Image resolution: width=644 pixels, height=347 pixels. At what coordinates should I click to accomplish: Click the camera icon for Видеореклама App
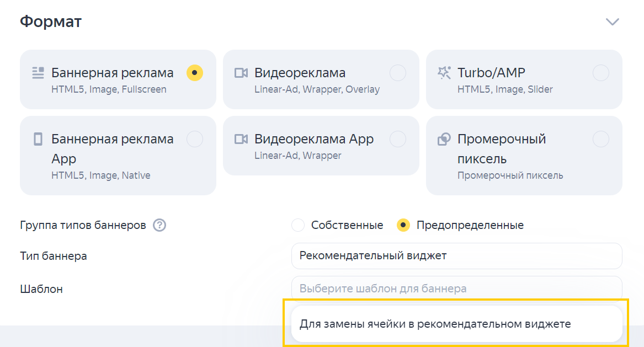click(241, 139)
